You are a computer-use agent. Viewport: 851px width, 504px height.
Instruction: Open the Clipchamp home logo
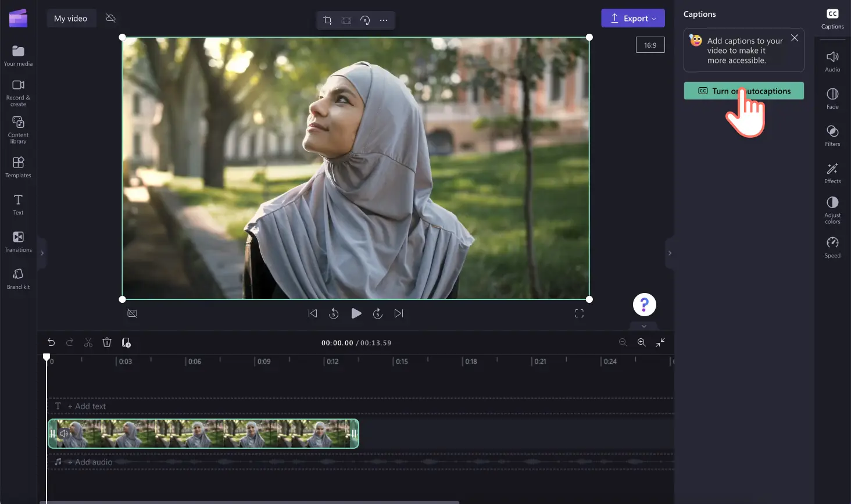point(18,18)
